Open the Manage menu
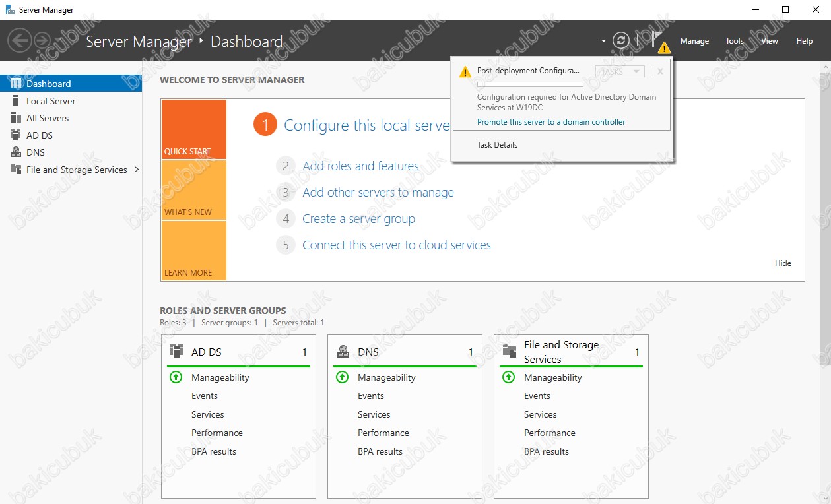 tap(694, 41)
